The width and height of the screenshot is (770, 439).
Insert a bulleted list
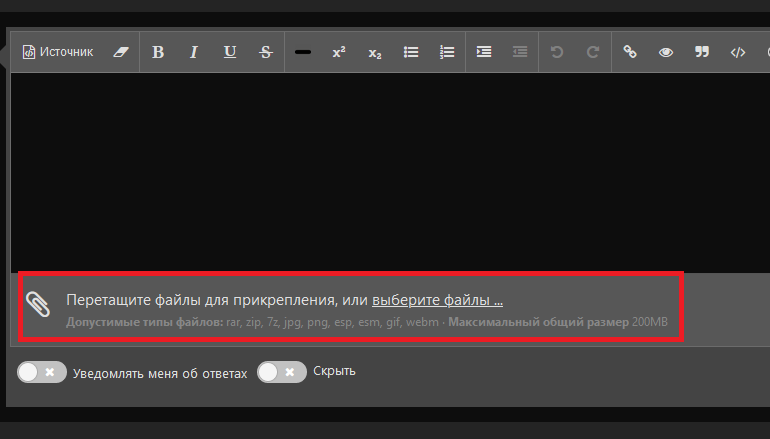click(x=411, y=52)
